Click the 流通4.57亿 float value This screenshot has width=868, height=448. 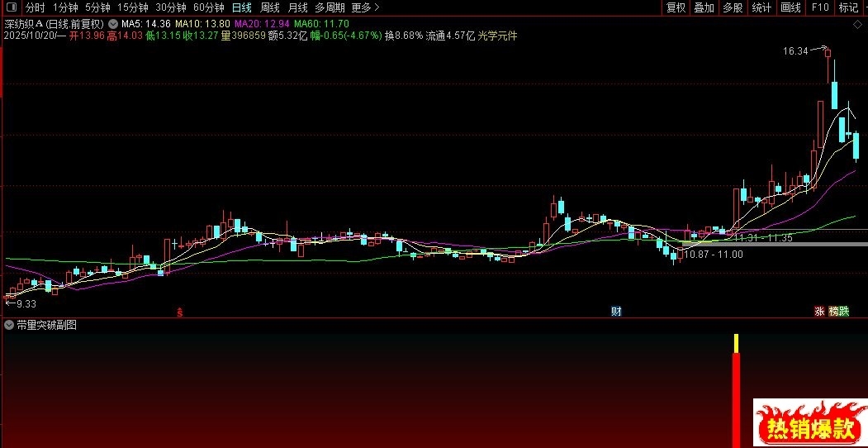pos(450,36)
